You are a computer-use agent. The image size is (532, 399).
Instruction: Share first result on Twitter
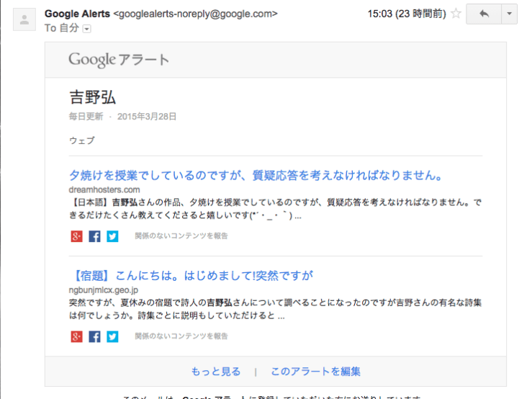pyautogui.click(x=112, y=236)
